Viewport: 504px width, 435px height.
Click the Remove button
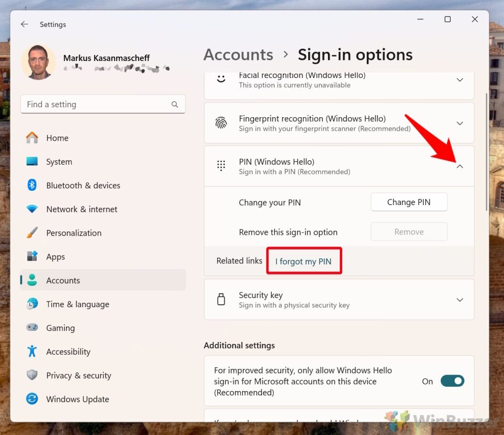click(x=409, y=231)
